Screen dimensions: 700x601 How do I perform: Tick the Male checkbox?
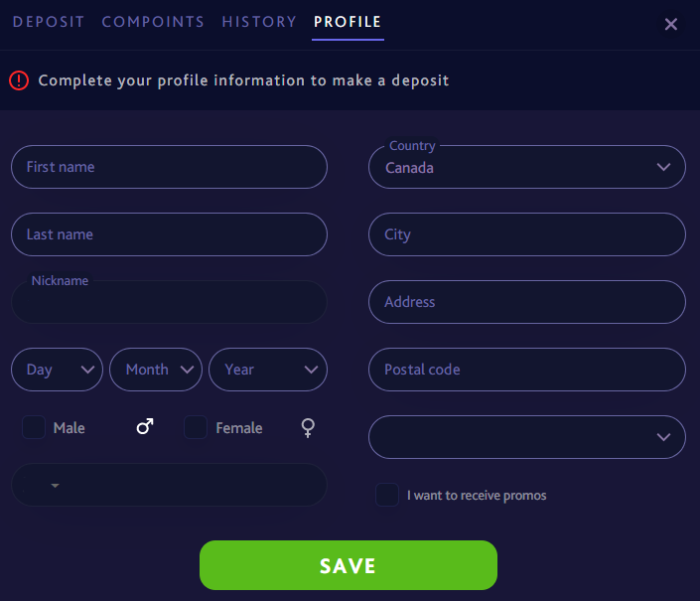(x=34, y=427)
